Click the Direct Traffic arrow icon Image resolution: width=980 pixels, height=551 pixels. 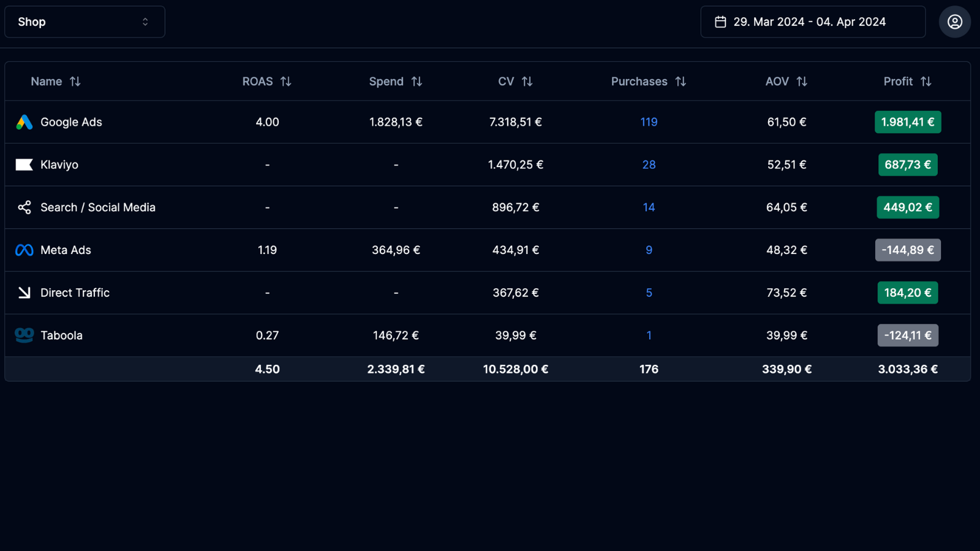[24, 293]
